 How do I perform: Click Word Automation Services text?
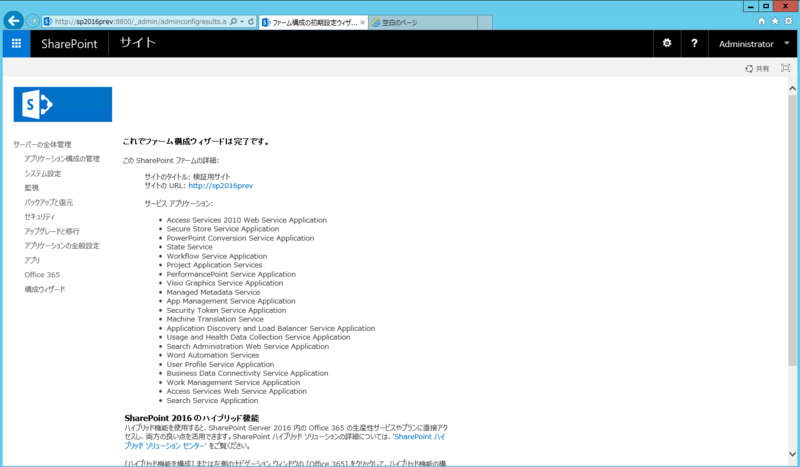click(213, 355)
